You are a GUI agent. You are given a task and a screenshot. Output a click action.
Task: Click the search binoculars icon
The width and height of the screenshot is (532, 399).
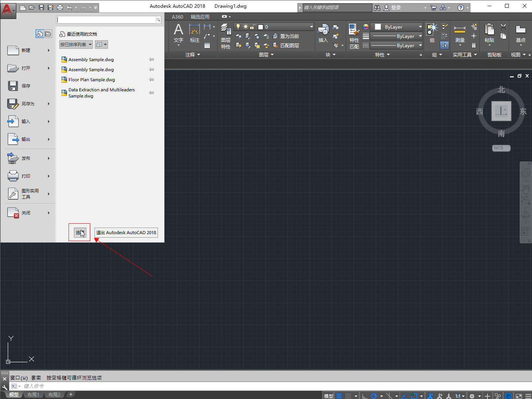pos(377,7)
